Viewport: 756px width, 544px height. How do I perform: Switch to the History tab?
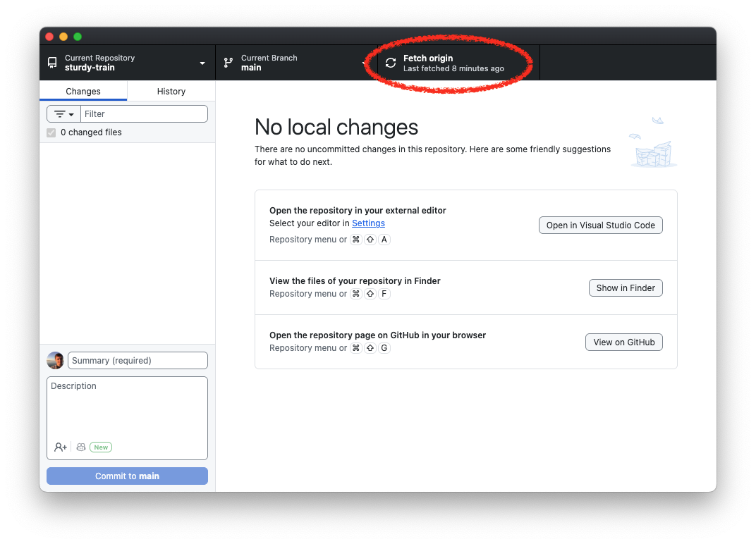coord(171,91)
